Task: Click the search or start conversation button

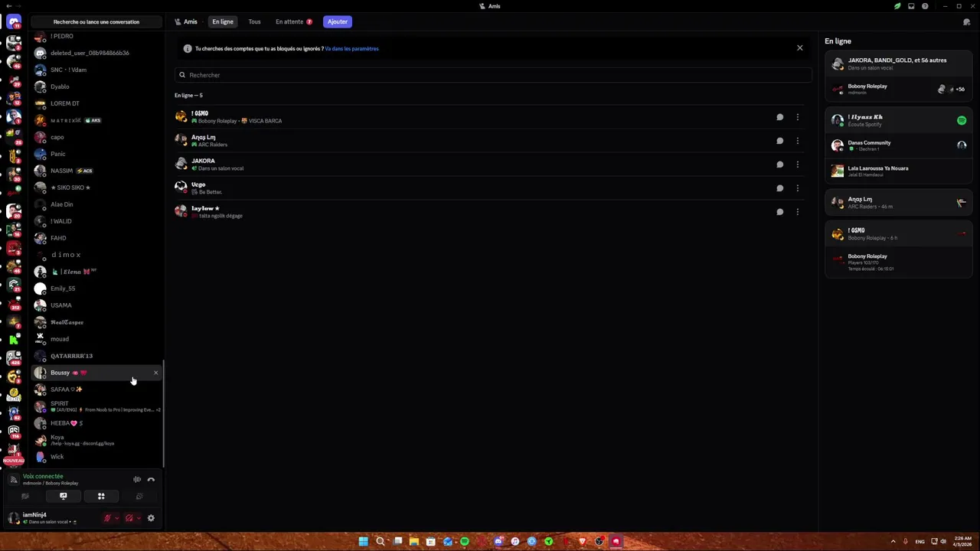Action: [96, 22]
